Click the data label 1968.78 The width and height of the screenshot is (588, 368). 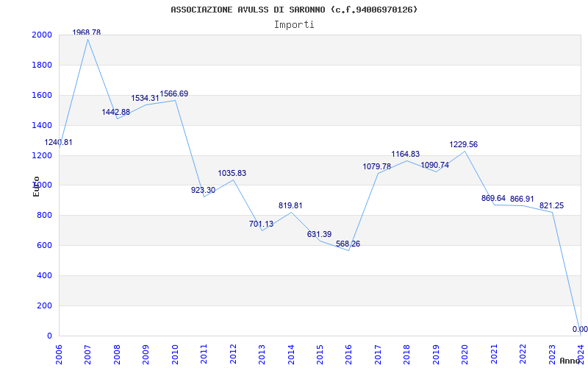(87, 32)
